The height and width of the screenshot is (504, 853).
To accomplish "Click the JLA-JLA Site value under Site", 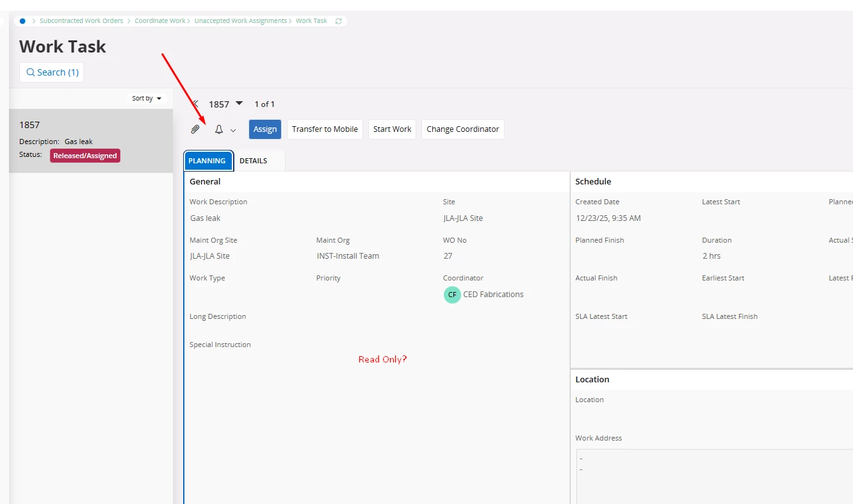I will point(463,218).
